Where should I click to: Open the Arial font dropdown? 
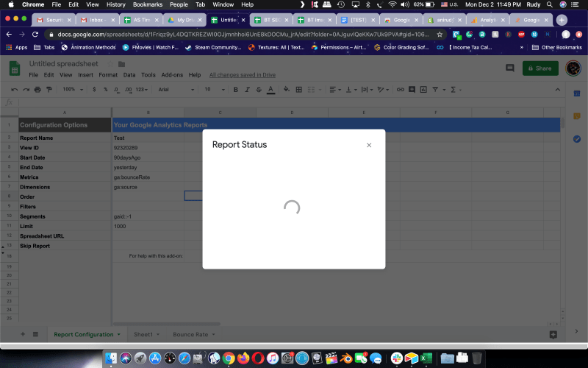tap(176, 89)
